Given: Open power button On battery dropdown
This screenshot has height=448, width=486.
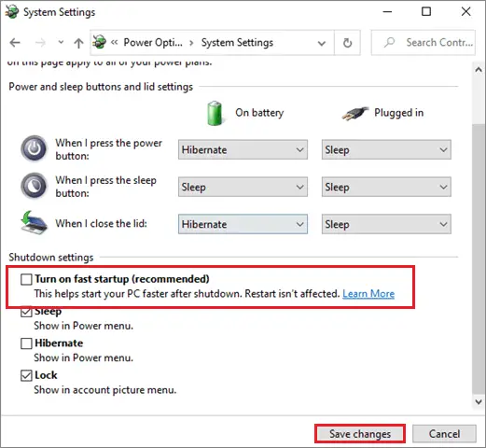Looking at the screenshot, I should click(243, 149).
